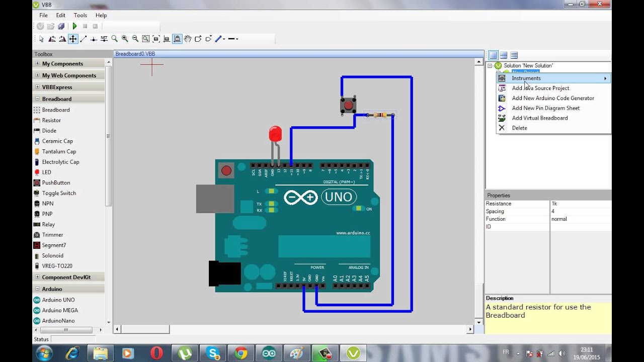Click the resistor component on canvas

(380, 115)
